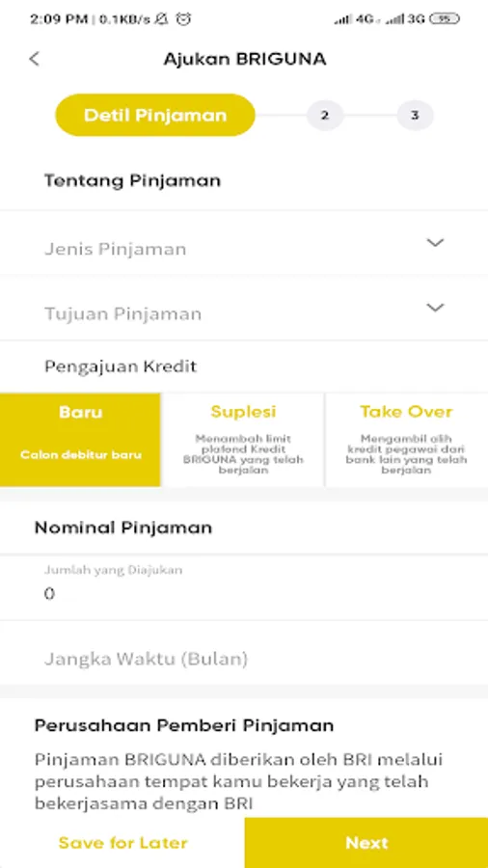Select the Suplesi credit option

[x=243, y=440]
